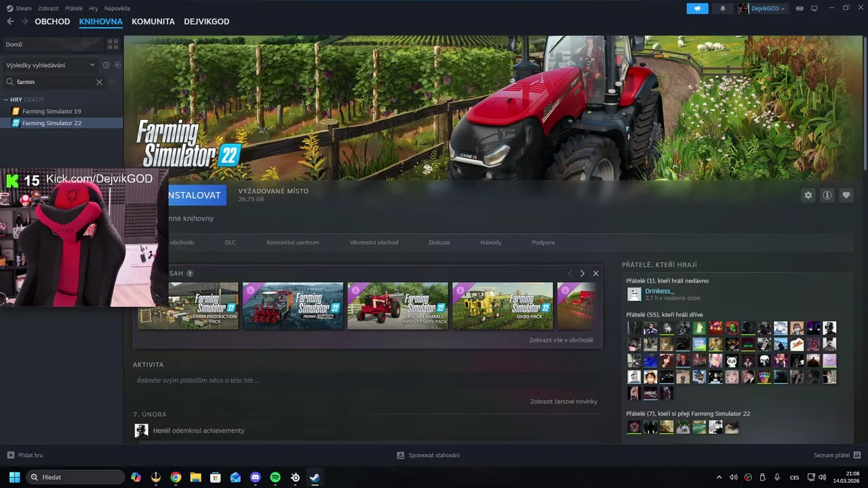
Task: Open the game info icon
Action: [827, 195]
